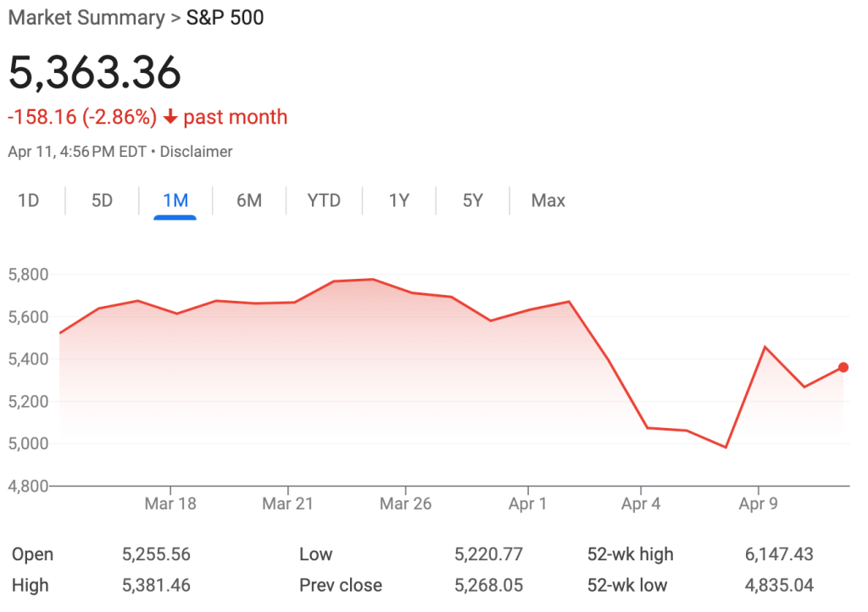
Task: Select the 5D chart range
Action: [x=102, y=201]
